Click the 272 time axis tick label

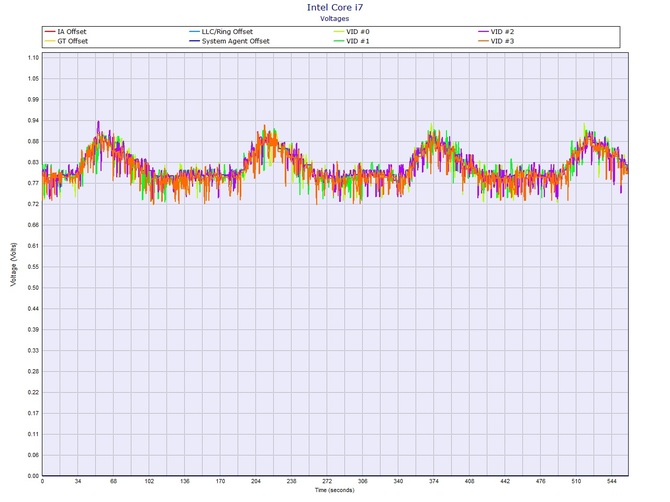coord(327,481)
